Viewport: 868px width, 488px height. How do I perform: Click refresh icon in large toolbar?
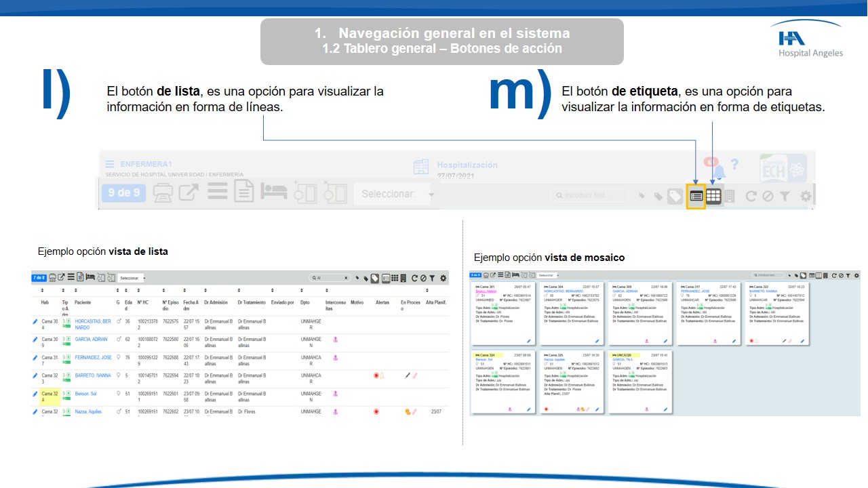pyautogui.click(x=751, y=196)
